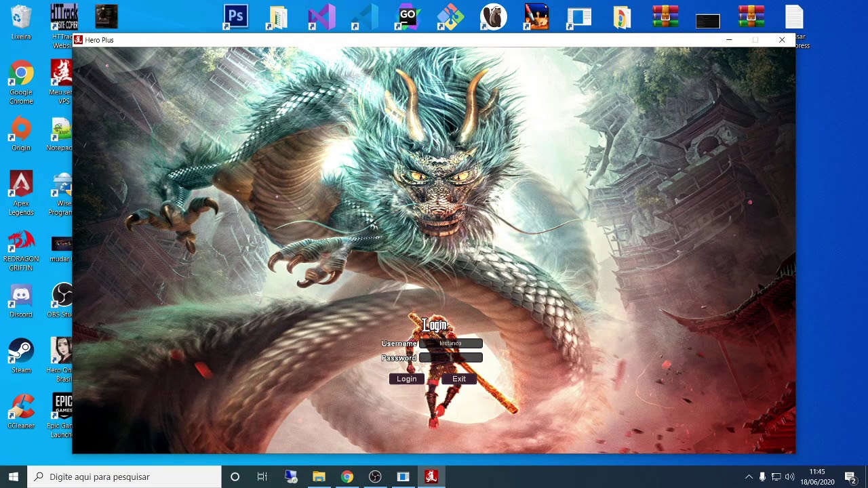This screenshot has height=488, width=868.
Task: Launch Origin from the desktop
Action: [x=21, y=134]
